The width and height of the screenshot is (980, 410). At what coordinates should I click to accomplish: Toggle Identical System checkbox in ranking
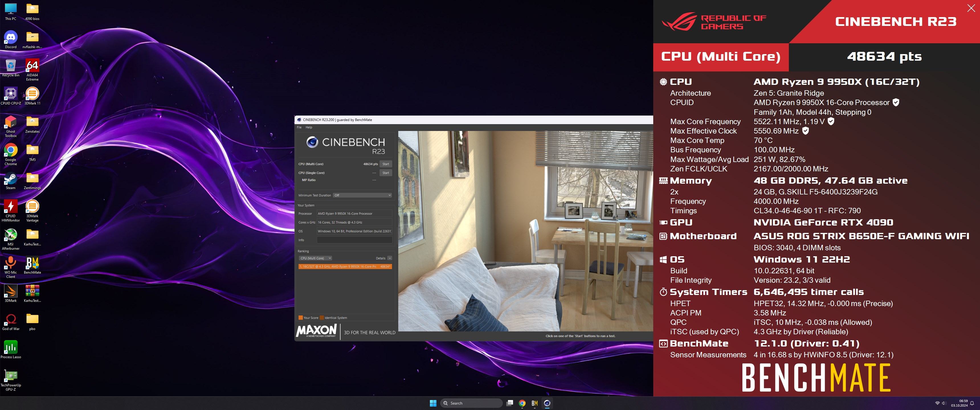click(x=321, y=317)
